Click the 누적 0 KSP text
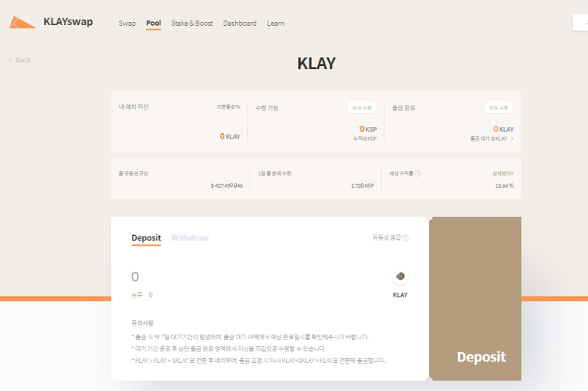 click(x=365, y=138)
